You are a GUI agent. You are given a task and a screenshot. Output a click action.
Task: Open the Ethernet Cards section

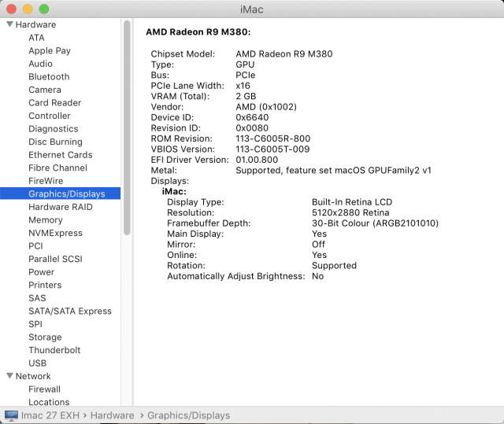[60, 155]
